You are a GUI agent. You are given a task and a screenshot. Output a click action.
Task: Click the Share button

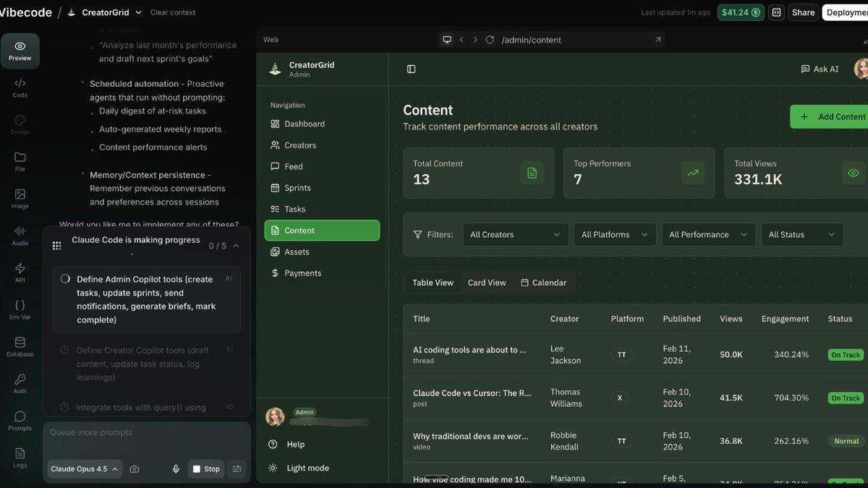(x=803, y=12)
